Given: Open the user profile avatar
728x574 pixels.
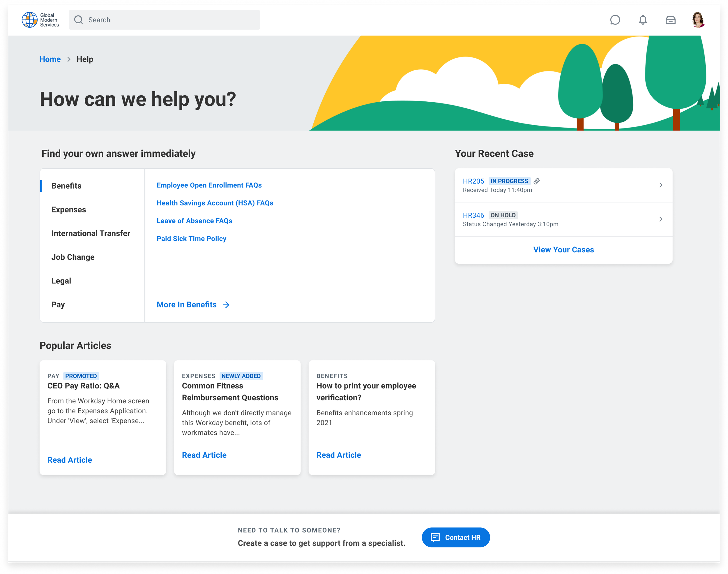Looking at the screenshot, I should click(698, 20).
